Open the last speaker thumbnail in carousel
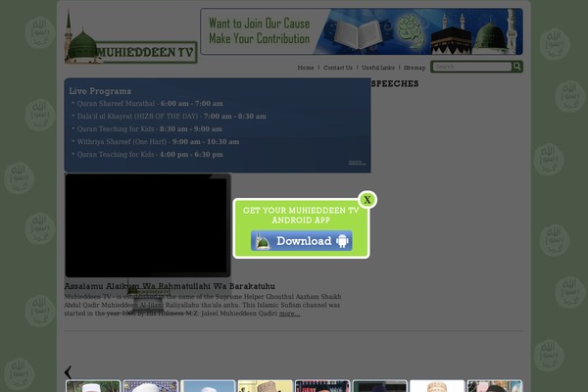Screen dimensions: 588x392 pyautogui.click(x=495, y=386)
